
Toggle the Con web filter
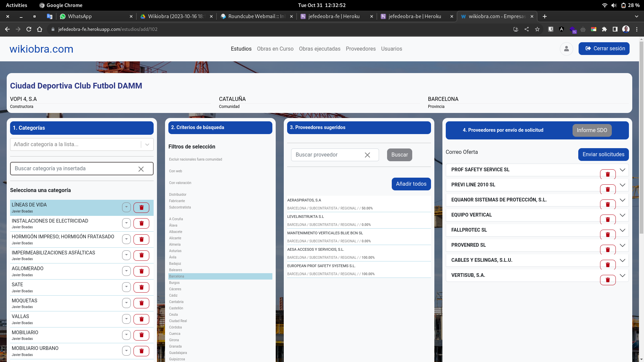175,171
